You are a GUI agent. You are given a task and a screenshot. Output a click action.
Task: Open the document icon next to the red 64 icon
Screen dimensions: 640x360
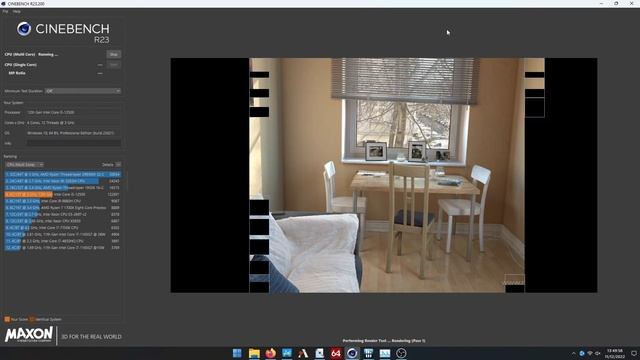tap(319, 353)
